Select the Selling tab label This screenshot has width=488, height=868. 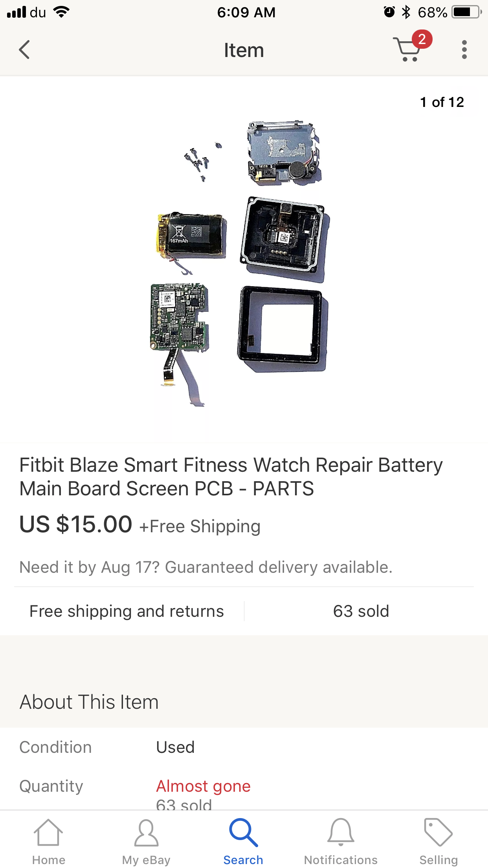(438, 860)
